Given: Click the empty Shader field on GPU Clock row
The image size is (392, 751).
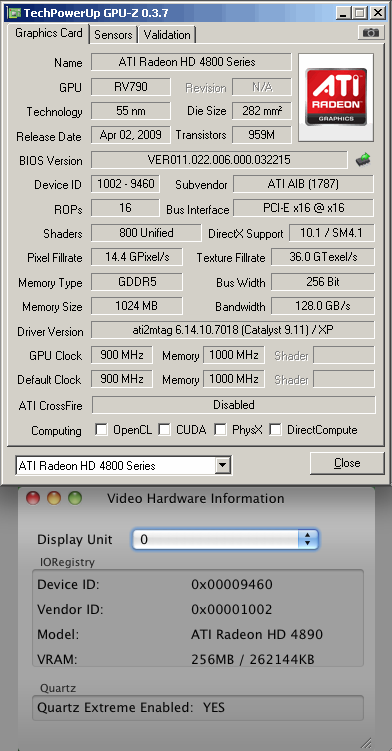Looking at the screenshot, I should 344,355.
